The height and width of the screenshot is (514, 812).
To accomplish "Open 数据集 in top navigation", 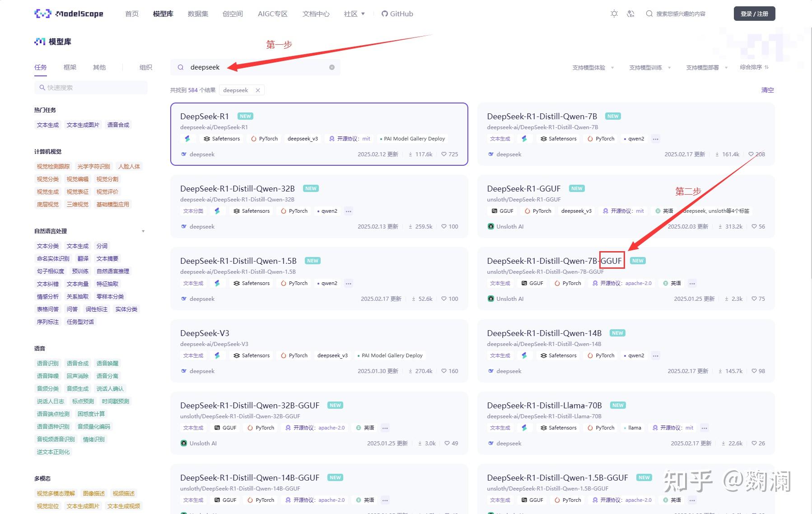I will tap(198, 14).
